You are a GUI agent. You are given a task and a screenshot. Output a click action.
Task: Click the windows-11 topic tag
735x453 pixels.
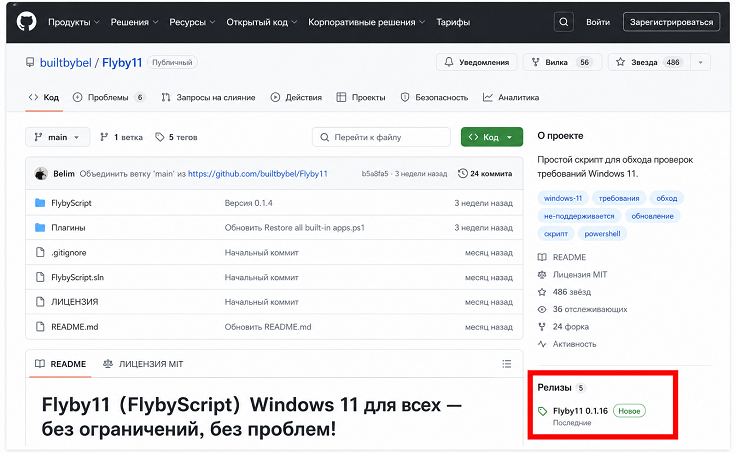562,198
